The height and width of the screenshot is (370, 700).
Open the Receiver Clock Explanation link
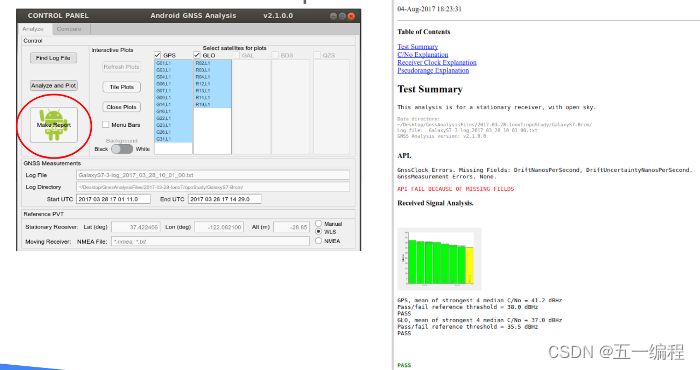pyautogui.click(x=437, y=62)
